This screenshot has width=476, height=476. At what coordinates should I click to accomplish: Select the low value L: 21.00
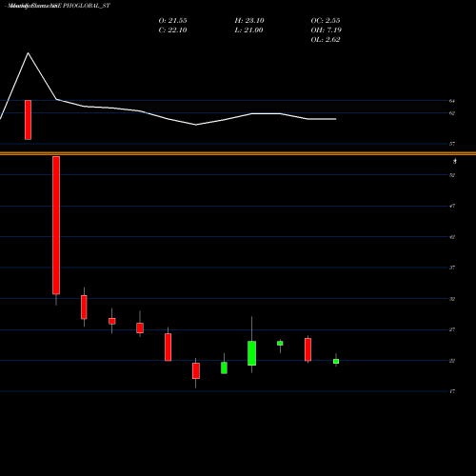click(248, 30)
